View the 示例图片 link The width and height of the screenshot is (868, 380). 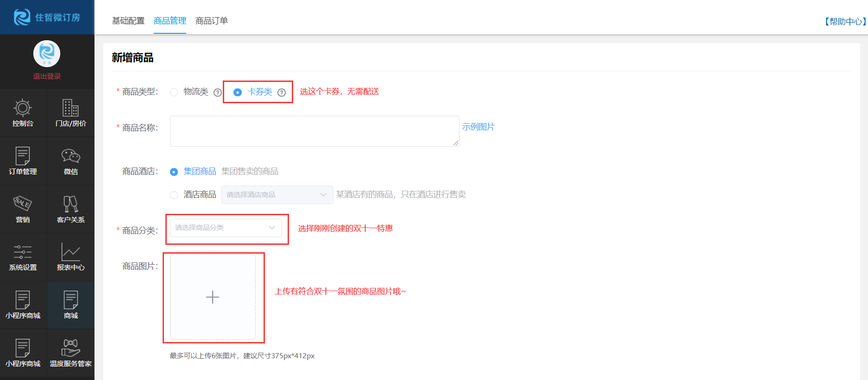pos(478,127)
